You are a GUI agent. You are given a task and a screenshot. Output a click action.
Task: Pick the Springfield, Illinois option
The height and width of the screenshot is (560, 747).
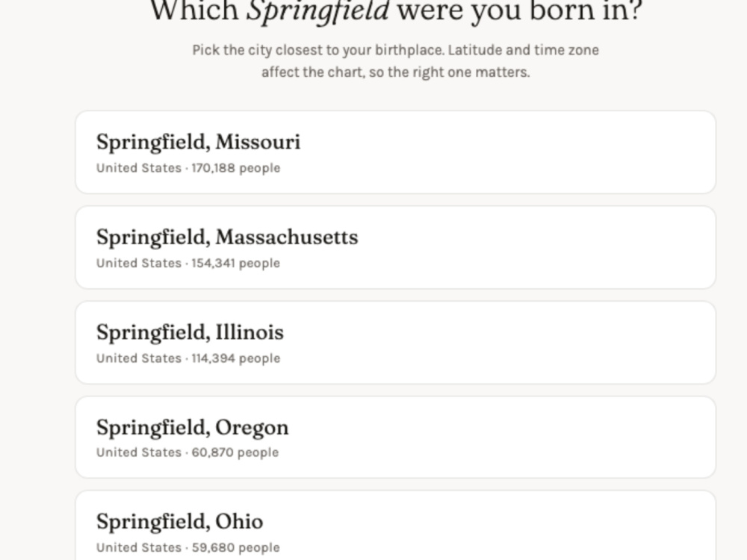(395, 343)
